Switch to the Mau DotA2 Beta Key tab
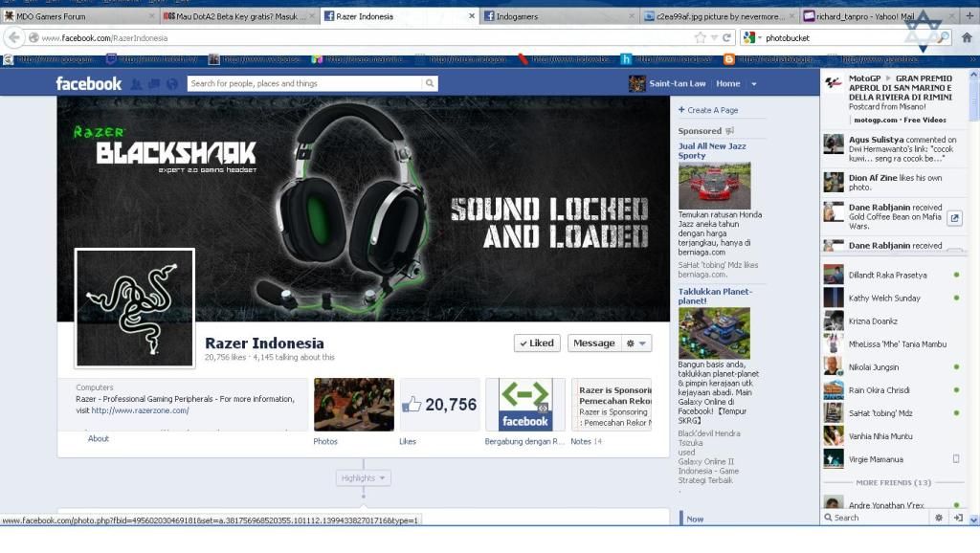Screen dimensions: 980x553 click(238, 16)
